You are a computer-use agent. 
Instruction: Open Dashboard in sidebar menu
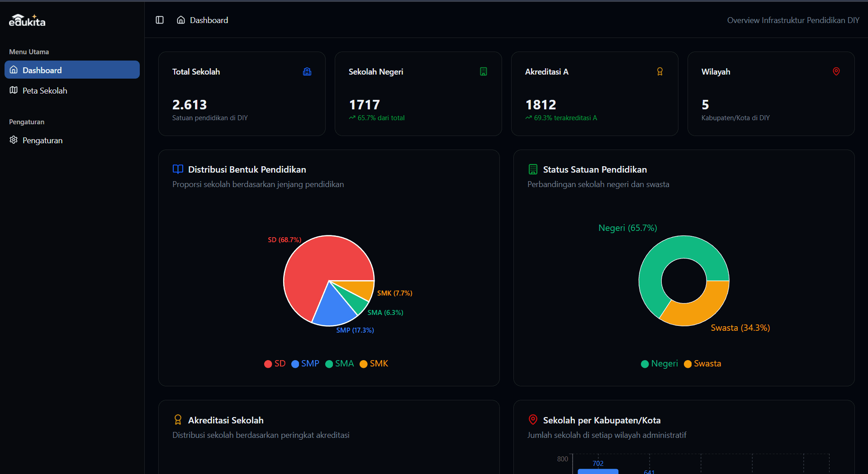click(x=72, y=70)
